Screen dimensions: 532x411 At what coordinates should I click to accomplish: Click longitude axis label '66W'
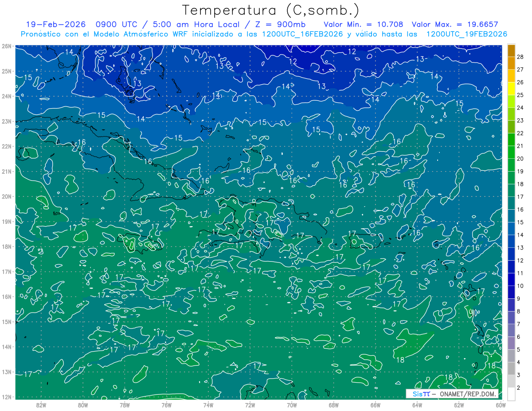pos(375,405)
